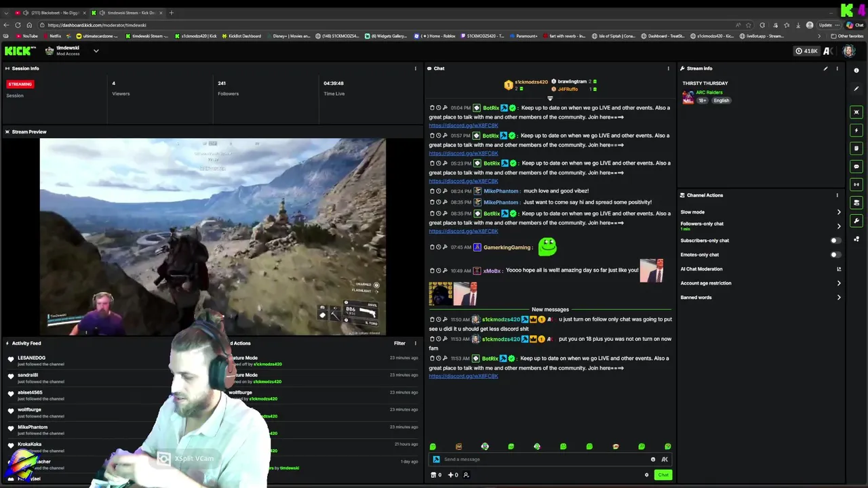Insert the first green emote from quick row
The height and width of the screenshot is (488, 868).
point(433,447)
